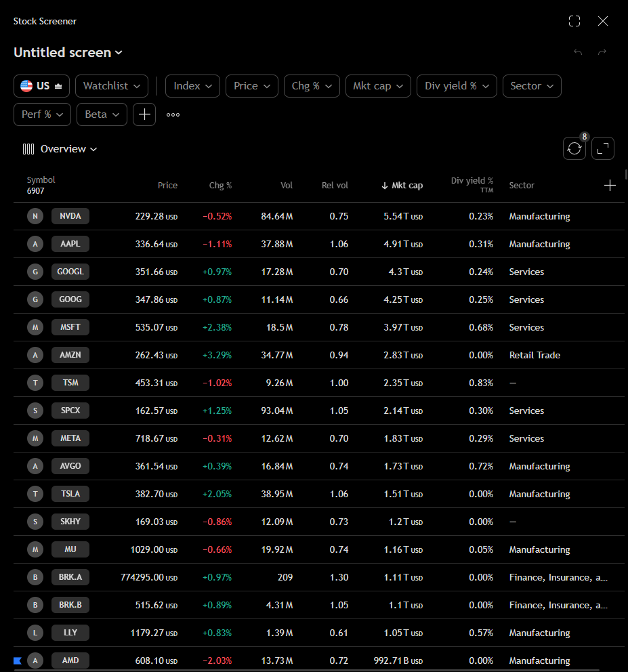The image size is (628, 672).
Task: Click the 992.71 B market cap cell
Action: point(398,660)
